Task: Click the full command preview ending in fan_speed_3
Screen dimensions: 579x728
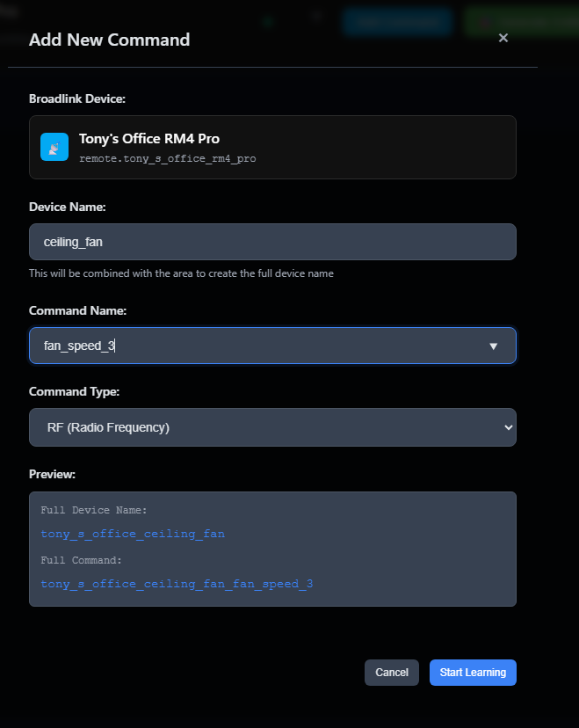Action: tap(177, 584)
